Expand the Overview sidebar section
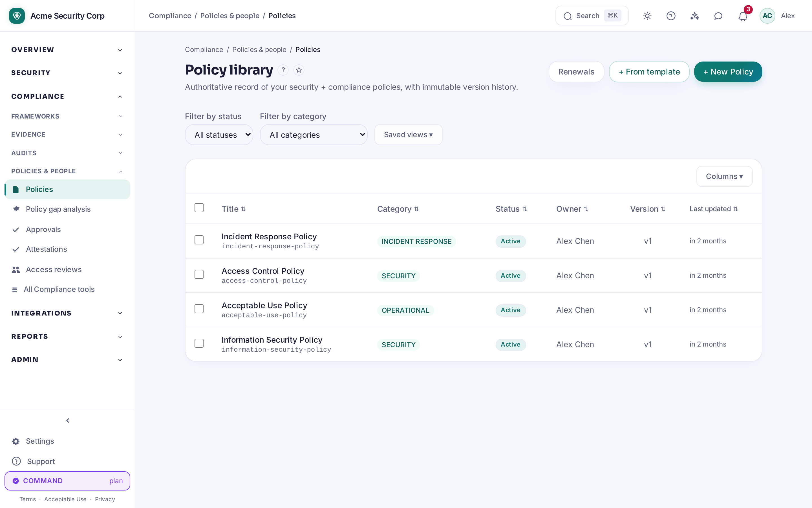Screen dimensions: 812x508 click(67, 50)
